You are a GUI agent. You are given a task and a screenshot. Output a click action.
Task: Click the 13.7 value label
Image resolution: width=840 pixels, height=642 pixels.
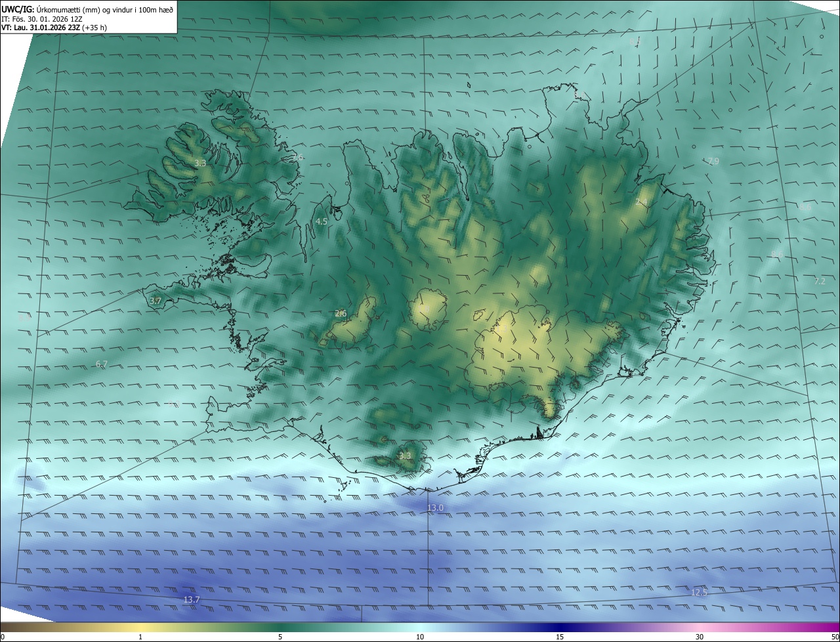[192, 599]
